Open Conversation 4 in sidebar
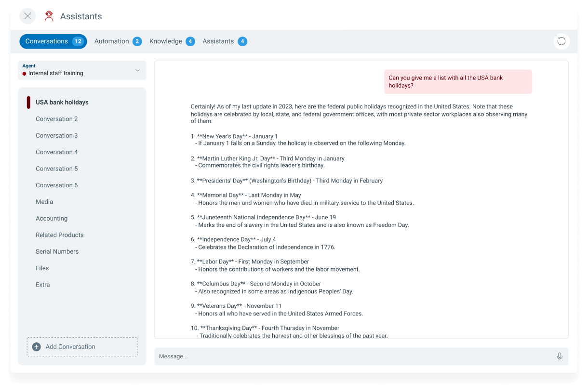The width and height of the screenshot is (588, 392). tap(57, 152)
